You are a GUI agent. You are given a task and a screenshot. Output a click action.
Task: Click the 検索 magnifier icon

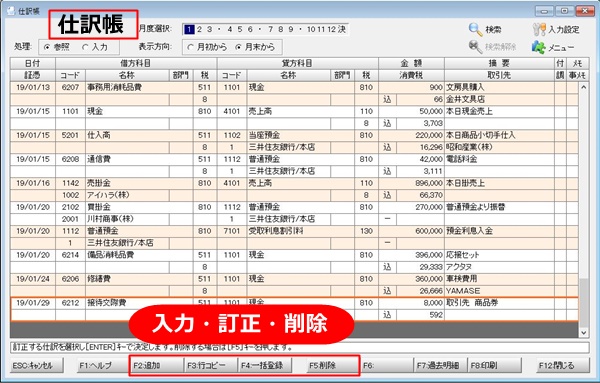click(476, 29)
